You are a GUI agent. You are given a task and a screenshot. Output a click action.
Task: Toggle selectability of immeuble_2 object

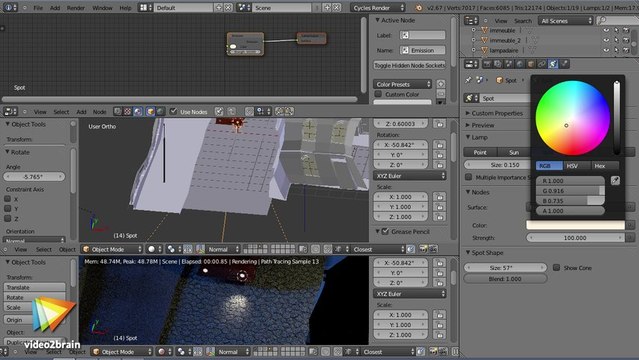[x=616, y=40]
